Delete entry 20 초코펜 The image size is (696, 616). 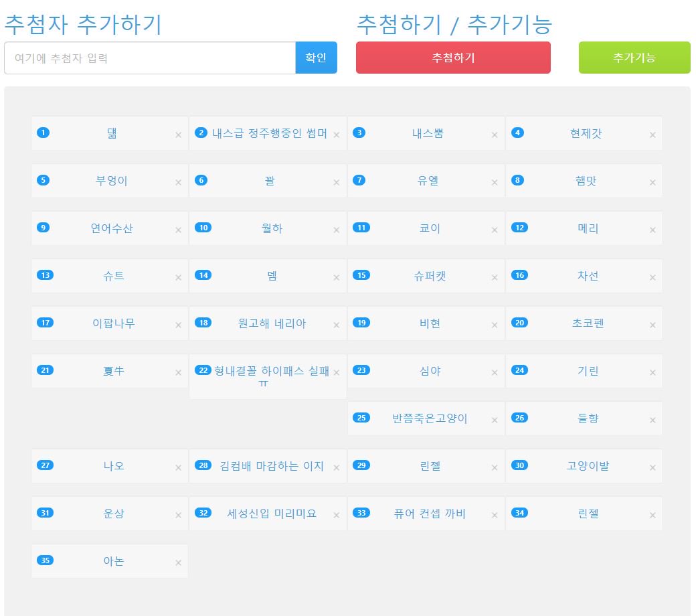[x=652, y=325]
